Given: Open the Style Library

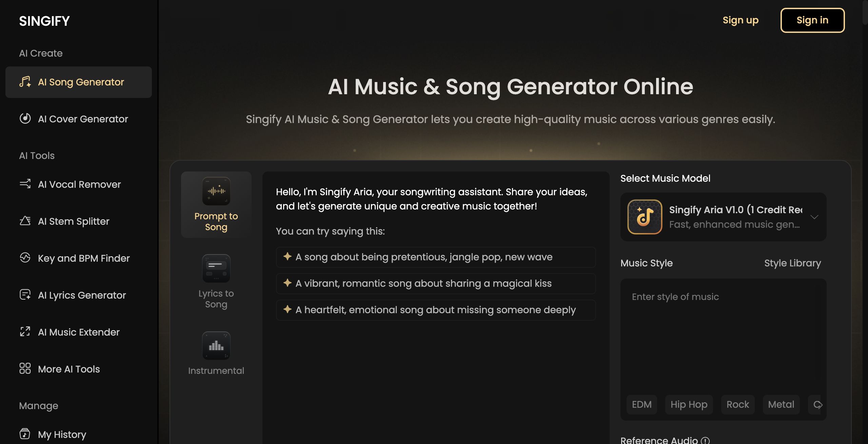Looking at the screenshot, I should pos(792,263).
